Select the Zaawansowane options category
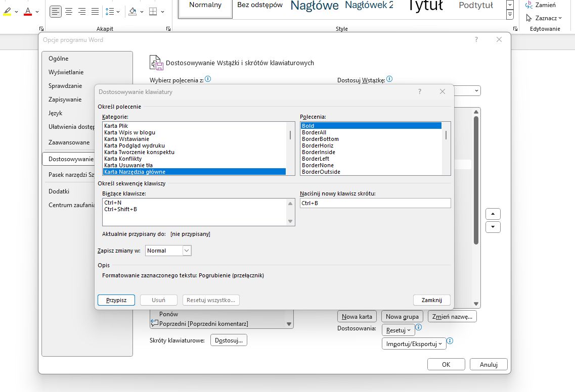The image size is (575, 392). (69, 142)
